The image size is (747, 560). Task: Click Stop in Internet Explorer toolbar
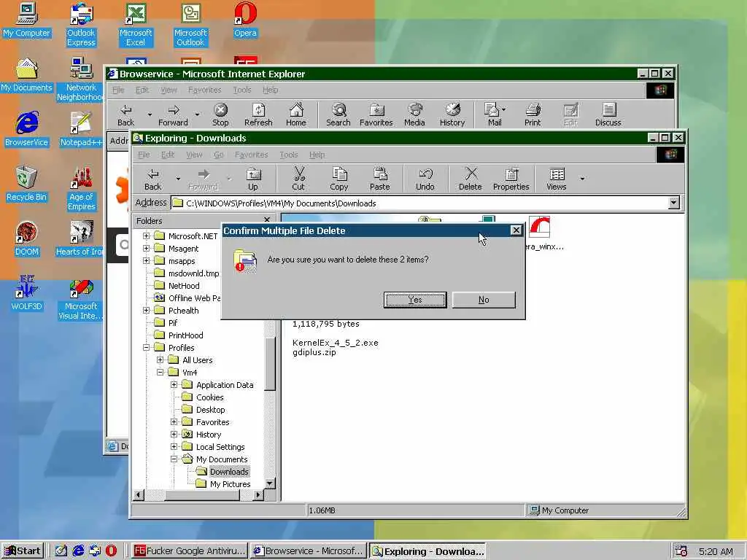coord(220,115)
